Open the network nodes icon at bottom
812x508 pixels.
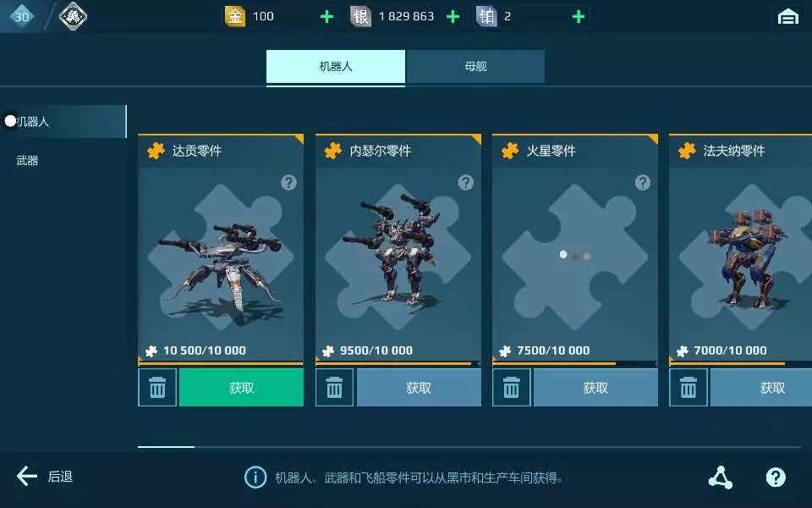pos(721,477)
